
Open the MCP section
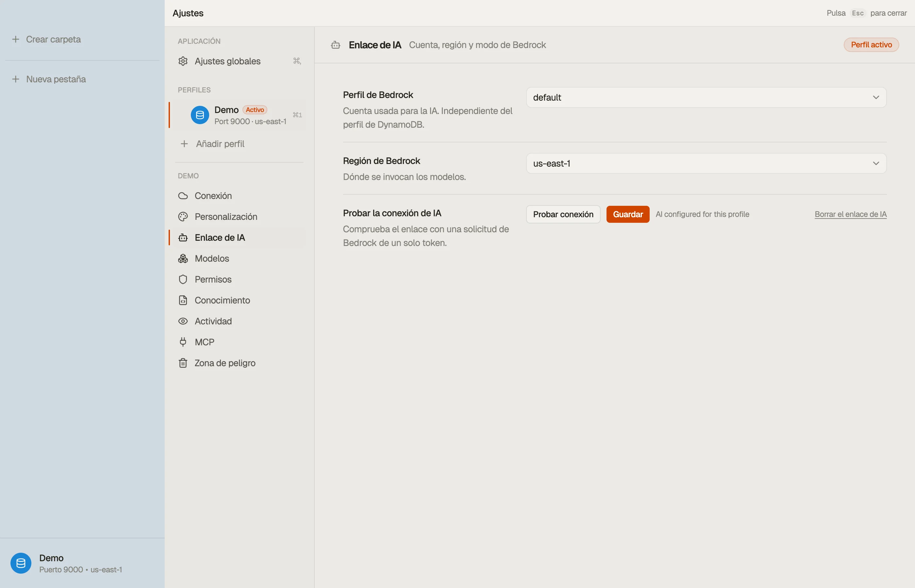click(x=239, y=342)
